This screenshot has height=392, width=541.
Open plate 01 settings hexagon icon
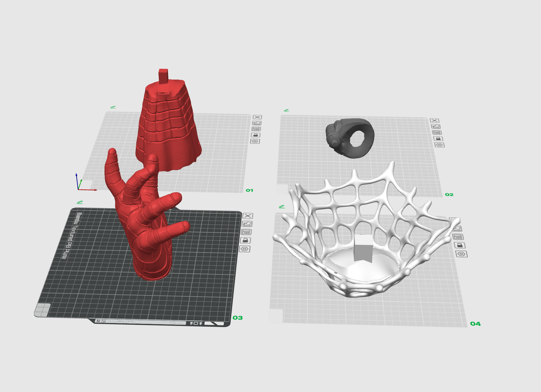point(255,141)
